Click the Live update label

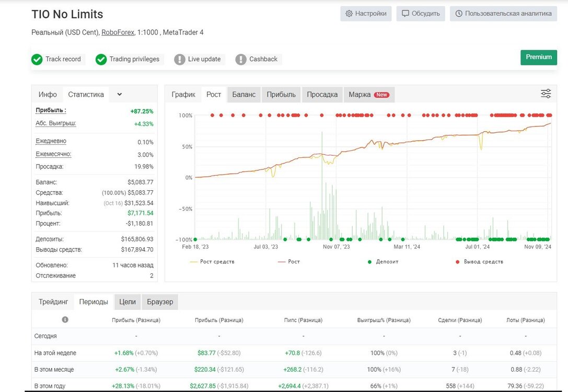click(204, 59)
